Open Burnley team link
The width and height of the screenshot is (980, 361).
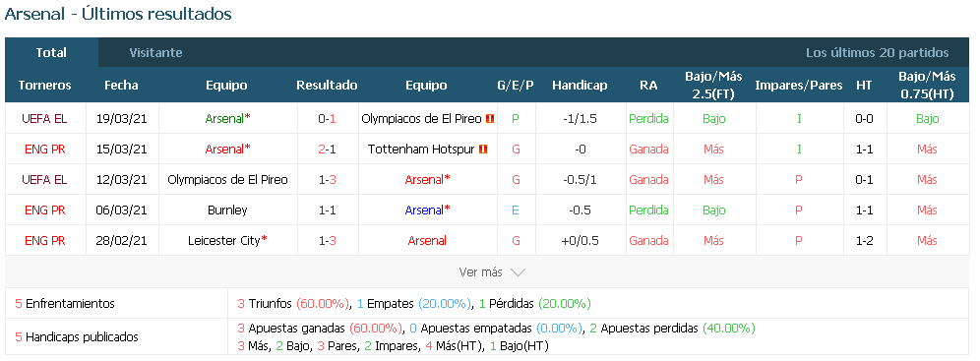[x=227, y=211]
